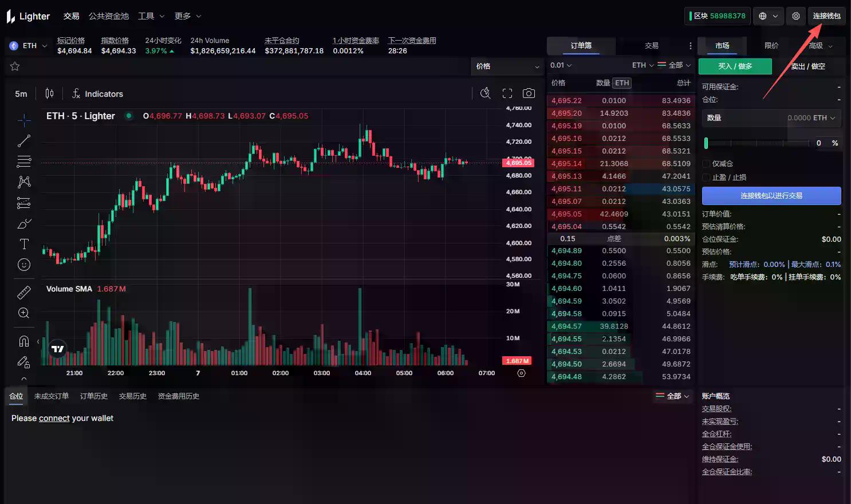Enable the 仅减仓 reduce-only checkbox
This screenshot has width=851, height=504.
706,164
